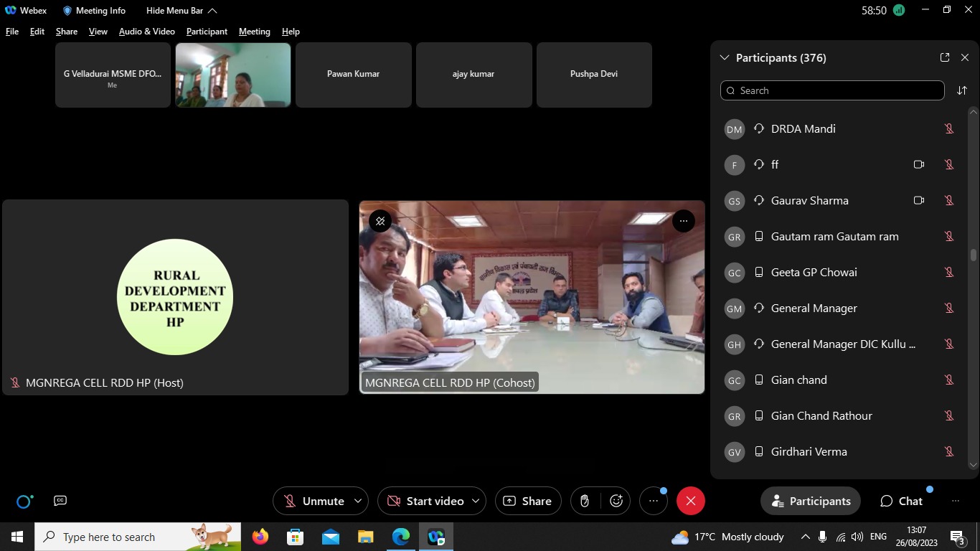The height and width of the screenshot is (551, 980).
Task: Toggle Gaurav Sharma's muted mic icon
Action: point(948,201)
